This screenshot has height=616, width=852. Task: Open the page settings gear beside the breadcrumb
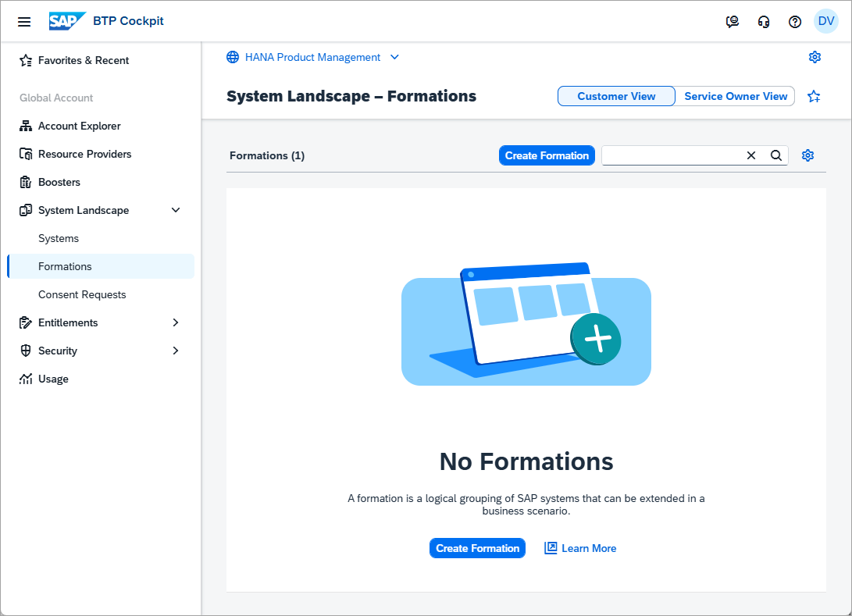point(815,57)
